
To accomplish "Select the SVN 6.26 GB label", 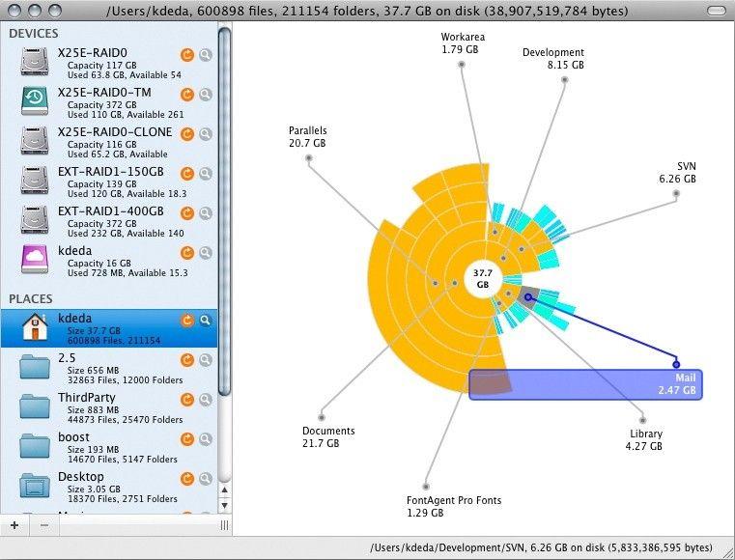I will click(677, 173).
